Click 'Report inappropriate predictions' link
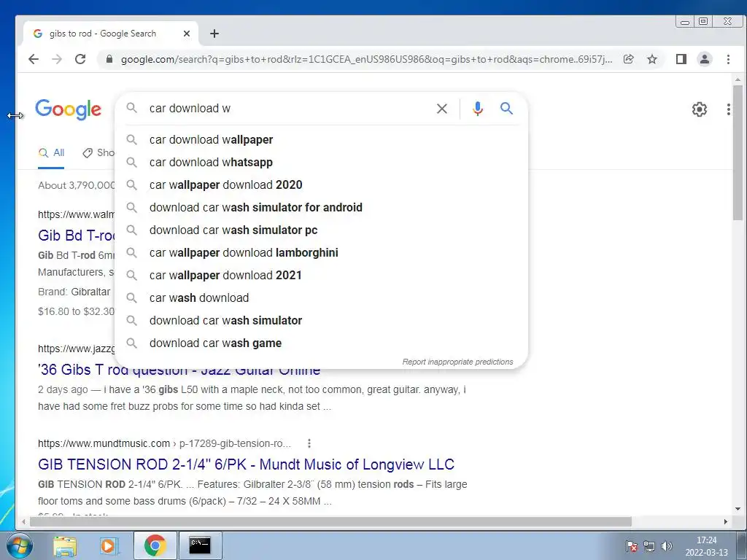This screenshot has height=560, width=747. coord(458,362)
